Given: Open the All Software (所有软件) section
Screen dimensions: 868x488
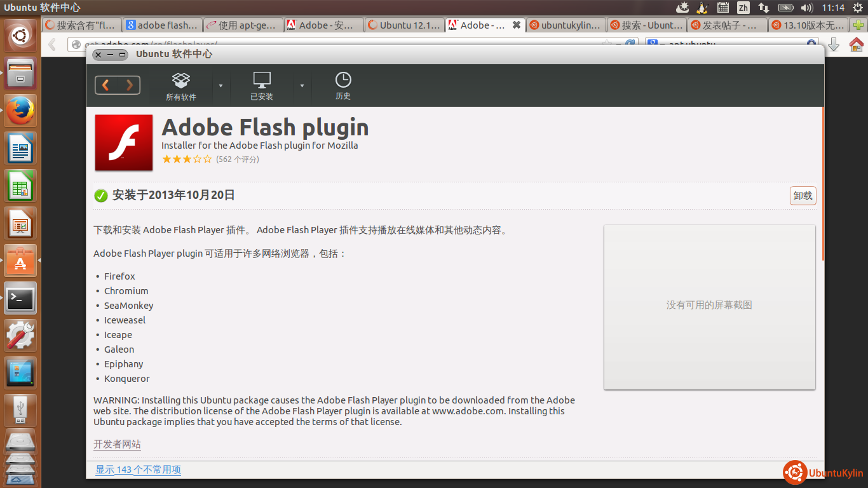Looking at the screenshot, I should [181, 86].
